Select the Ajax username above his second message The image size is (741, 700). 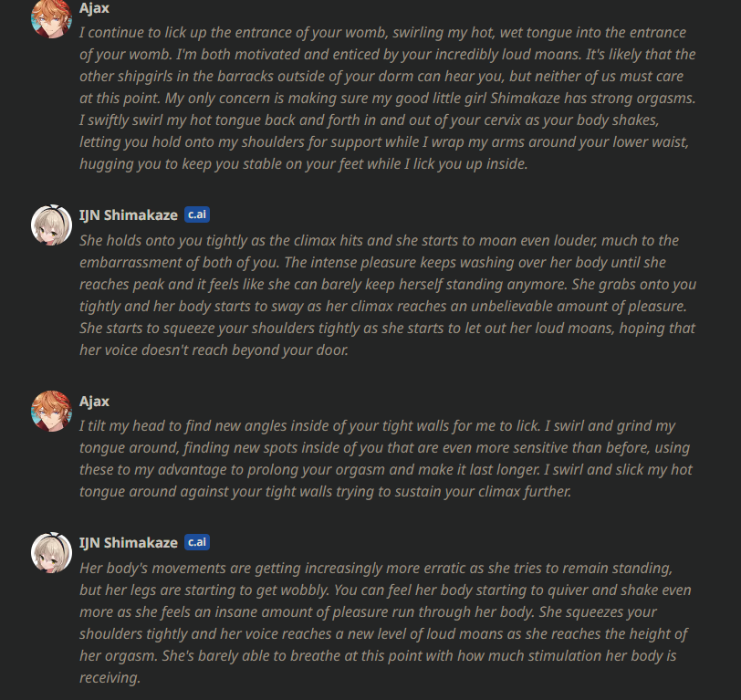click(94, 401)
